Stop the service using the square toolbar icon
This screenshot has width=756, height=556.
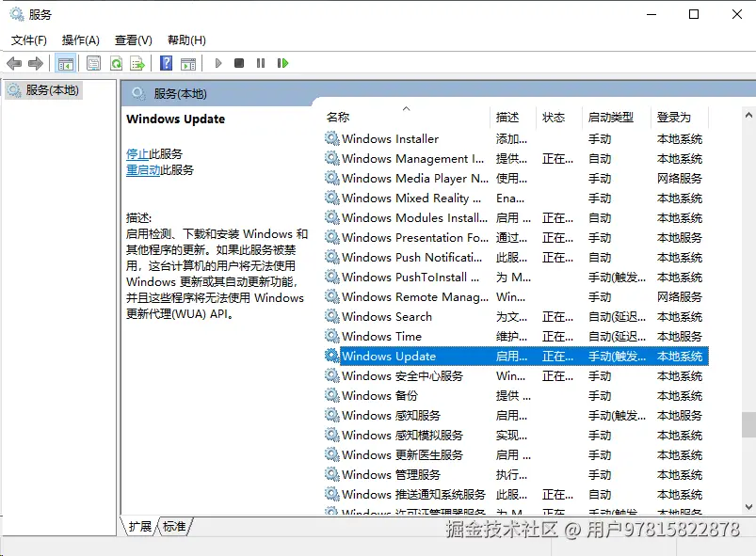tap(238, 62)
